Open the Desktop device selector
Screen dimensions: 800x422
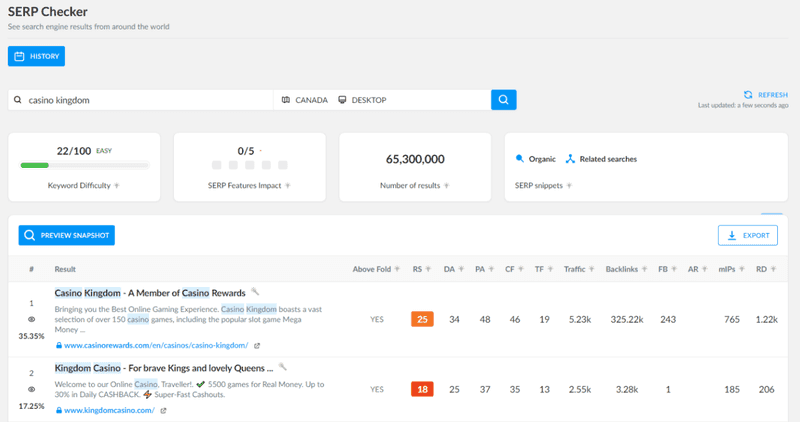point(362,100)
